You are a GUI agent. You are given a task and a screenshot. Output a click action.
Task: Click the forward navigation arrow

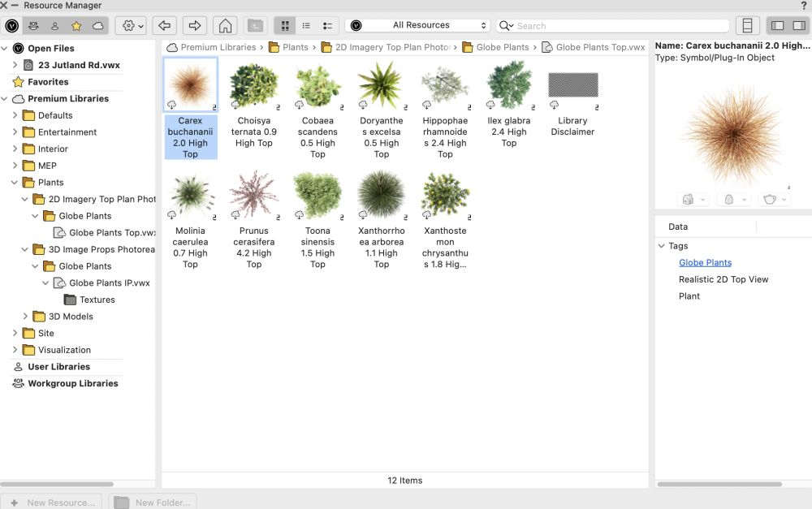point(195,26)
